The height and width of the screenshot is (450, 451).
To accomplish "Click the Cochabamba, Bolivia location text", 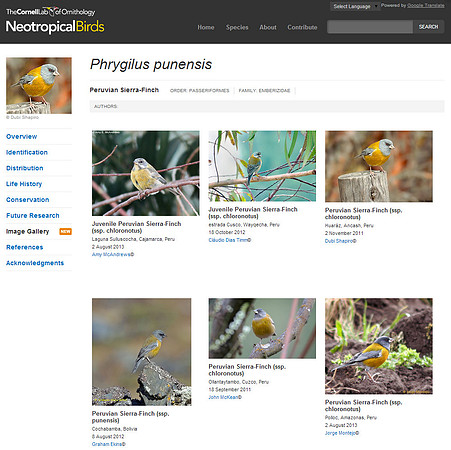I will tap(115, 429).
